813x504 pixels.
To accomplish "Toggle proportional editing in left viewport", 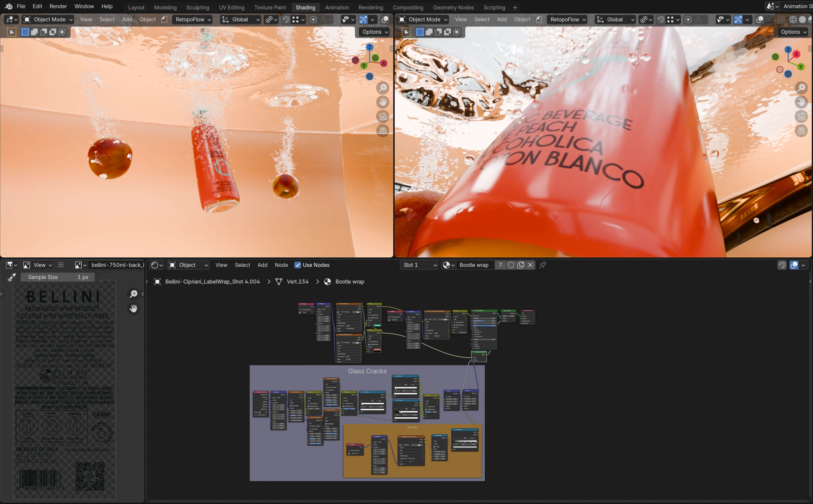I will point(313,19).
